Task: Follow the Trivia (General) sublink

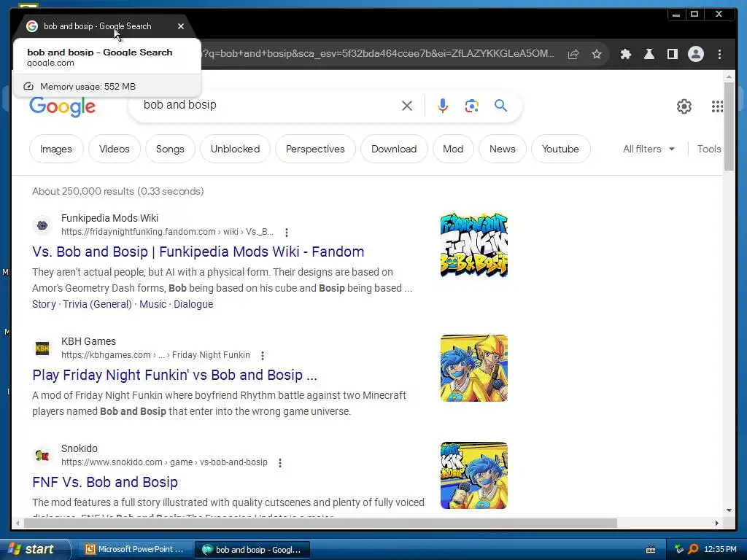Action: click(x=97, y=304)
